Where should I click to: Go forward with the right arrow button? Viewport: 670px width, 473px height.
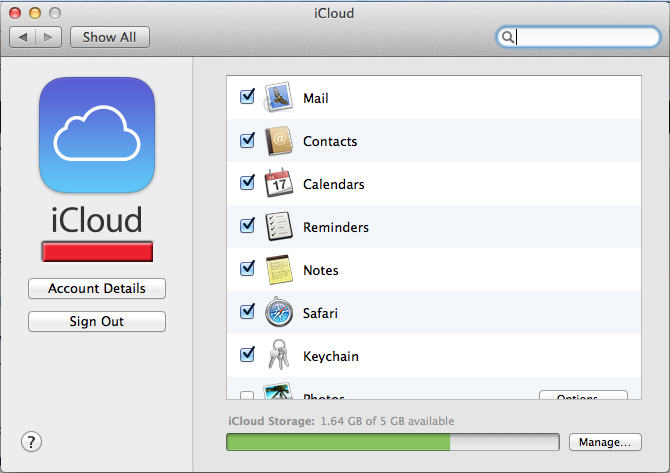click(x=49, y=37)
